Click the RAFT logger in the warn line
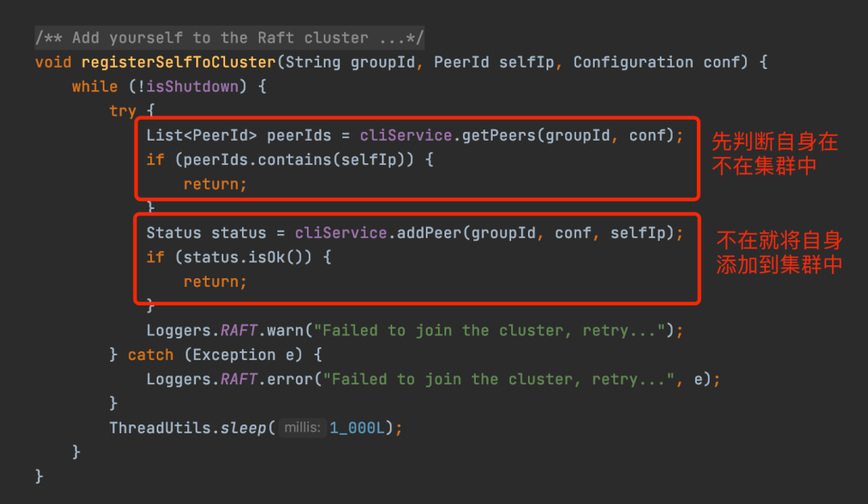Screen dimensions: 868x504 (x=239, y=330)
